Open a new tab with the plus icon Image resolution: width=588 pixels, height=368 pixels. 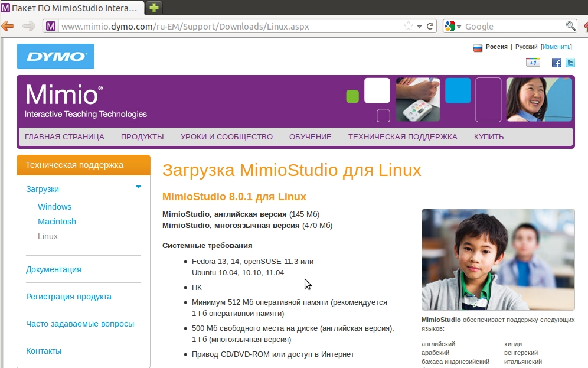click(153, 8)
